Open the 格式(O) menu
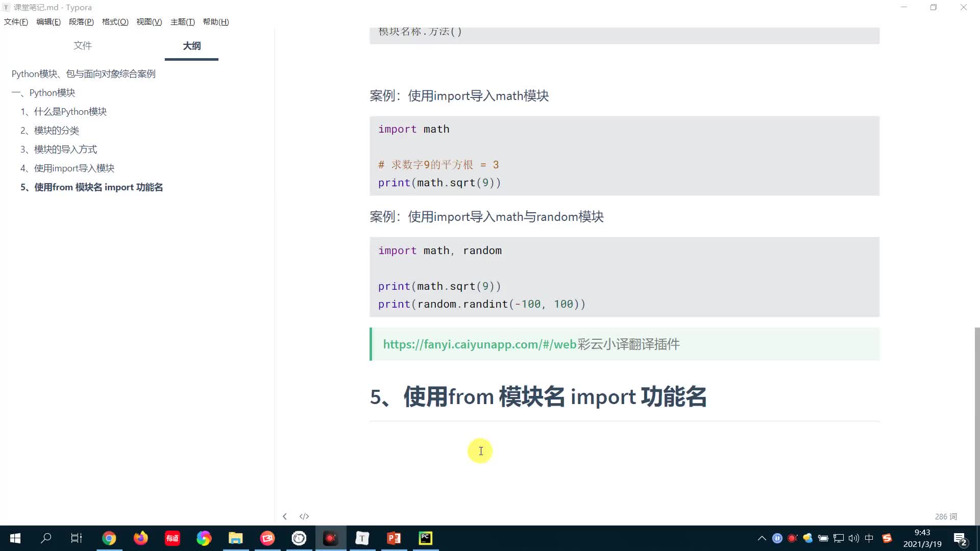Viewport: 980px width, 551px height. tap(115, 22)
